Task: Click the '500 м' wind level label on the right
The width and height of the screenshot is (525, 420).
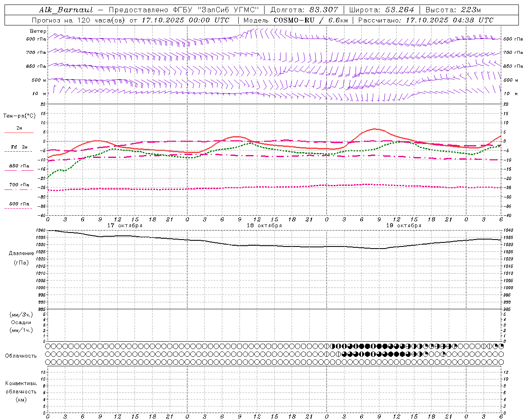Action: (510, 80)
